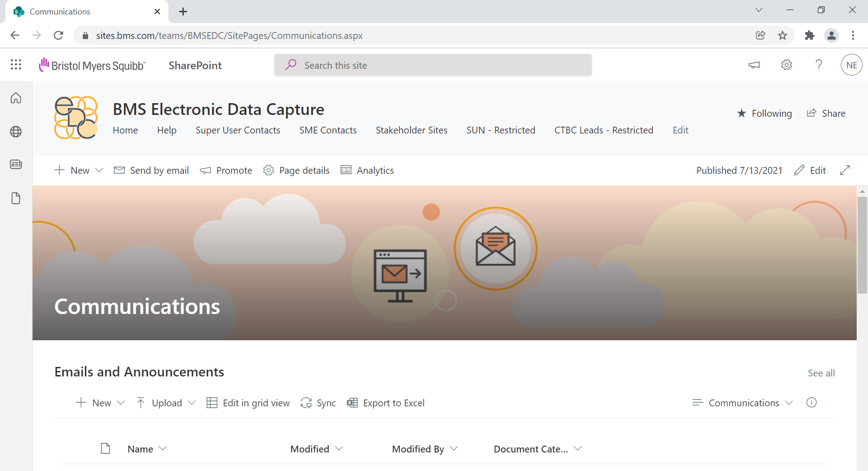Screen dimensions: 868x471
Task: Expand page to full screen mode
Action: tap(845, 170)
